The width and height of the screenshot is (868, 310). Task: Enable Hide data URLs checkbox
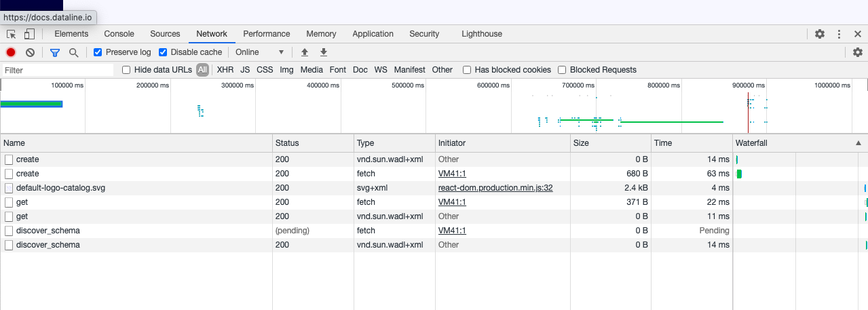[x=126, y=70]
